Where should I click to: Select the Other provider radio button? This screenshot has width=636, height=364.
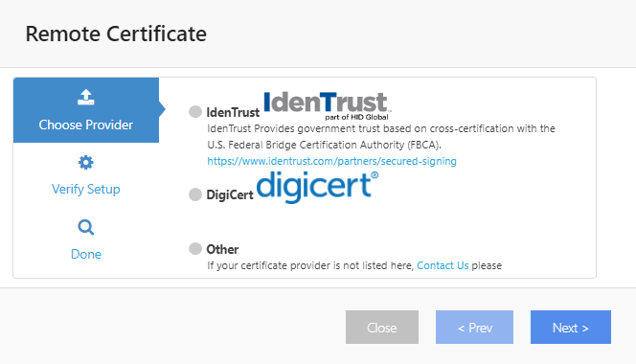195,248
